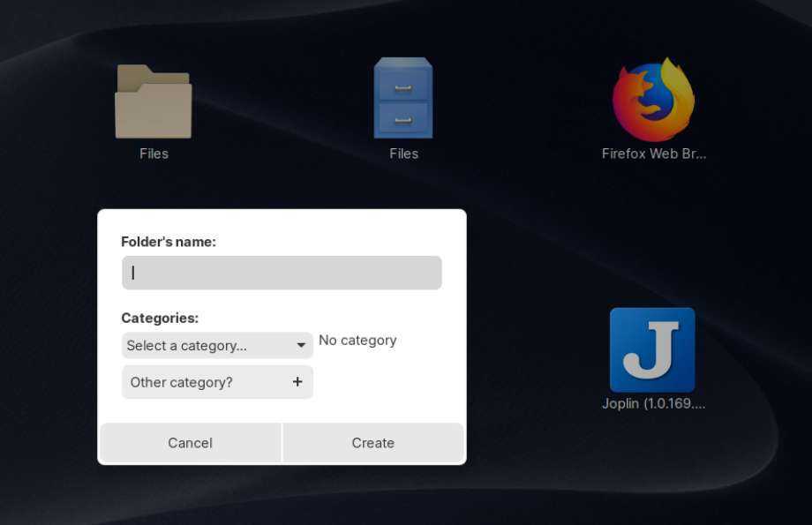Launch Firefox Web Browser icon

(x=653, y=100)
